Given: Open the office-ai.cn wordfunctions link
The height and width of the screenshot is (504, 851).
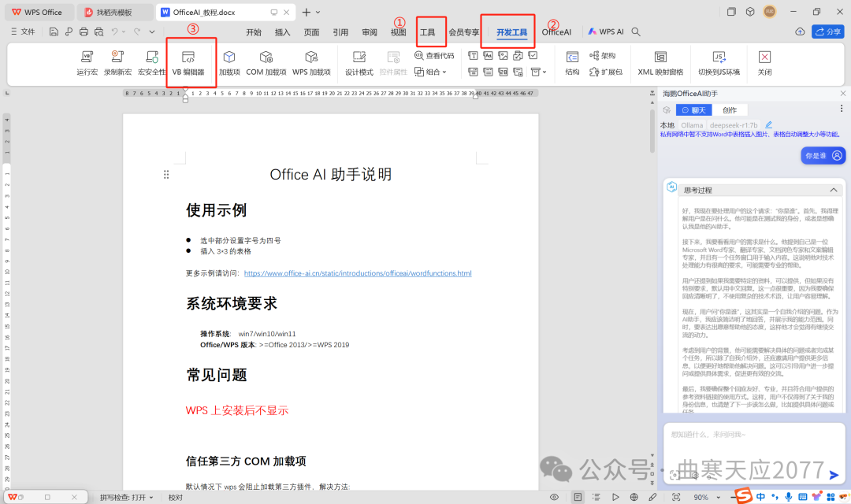Looking at the screenshot, I should [x=358, y=273].
